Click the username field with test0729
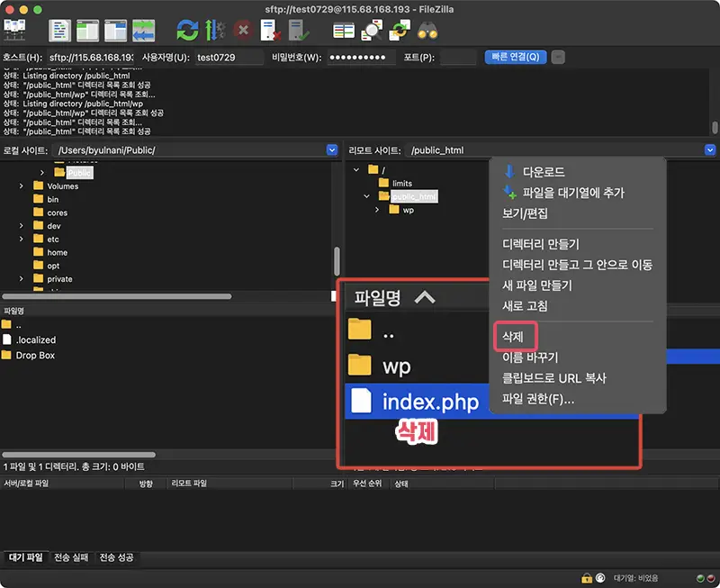The height and width of the screenshot is (588, 720). 229,58
